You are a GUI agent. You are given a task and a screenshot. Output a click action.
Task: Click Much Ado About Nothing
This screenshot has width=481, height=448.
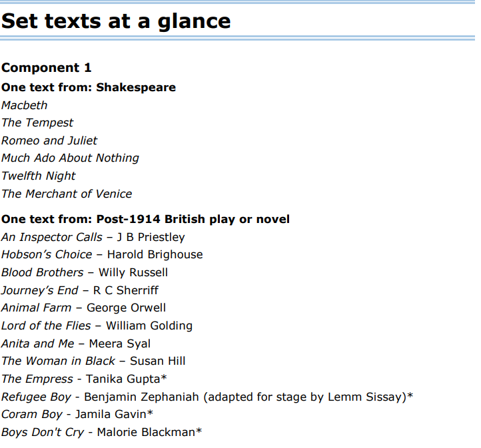point(70,158)
